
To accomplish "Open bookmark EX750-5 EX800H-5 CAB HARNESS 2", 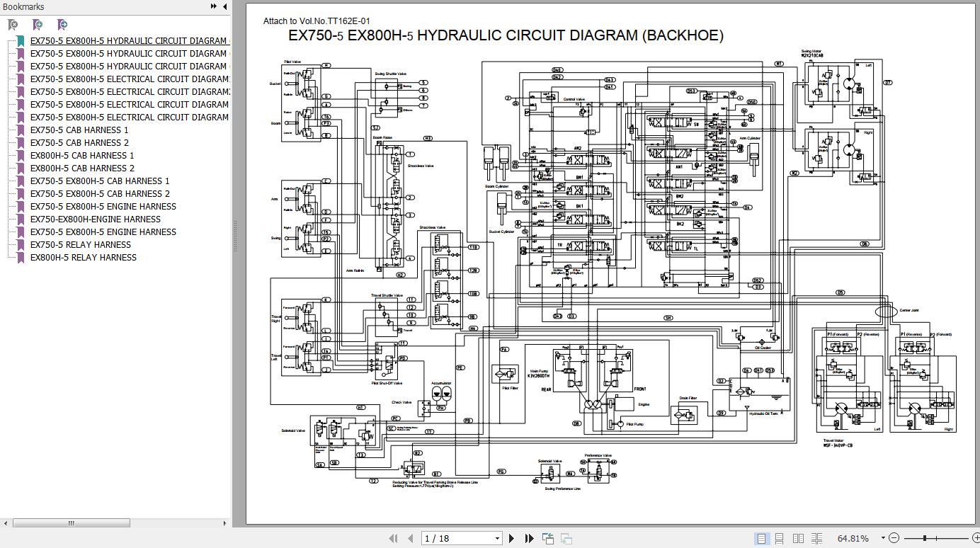I will click(100, 194).
